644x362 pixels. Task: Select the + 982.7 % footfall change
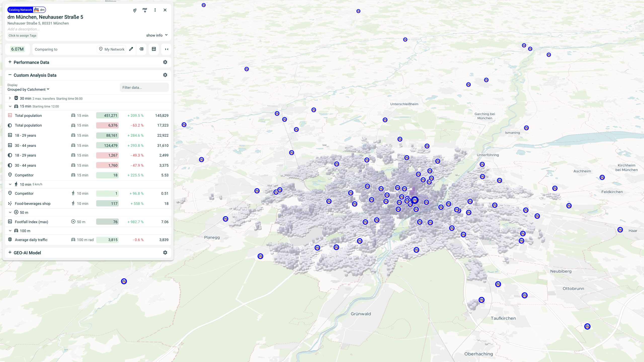[x=135, y=222]
